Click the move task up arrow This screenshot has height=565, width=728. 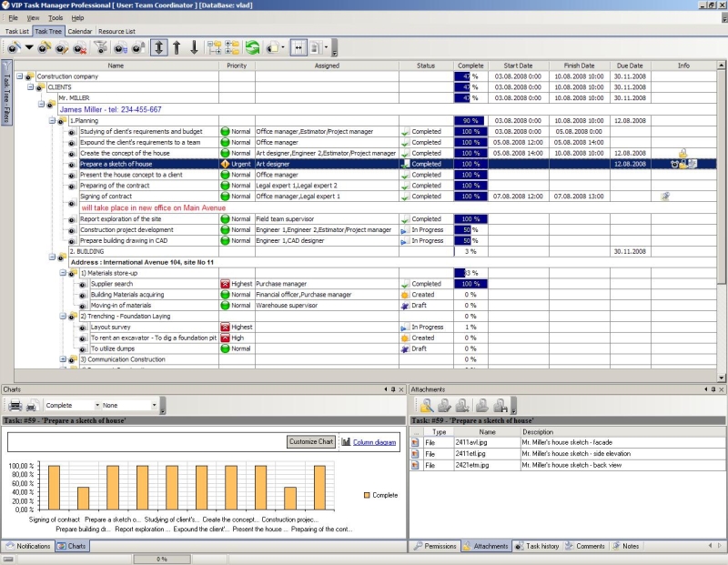[177, 47]
